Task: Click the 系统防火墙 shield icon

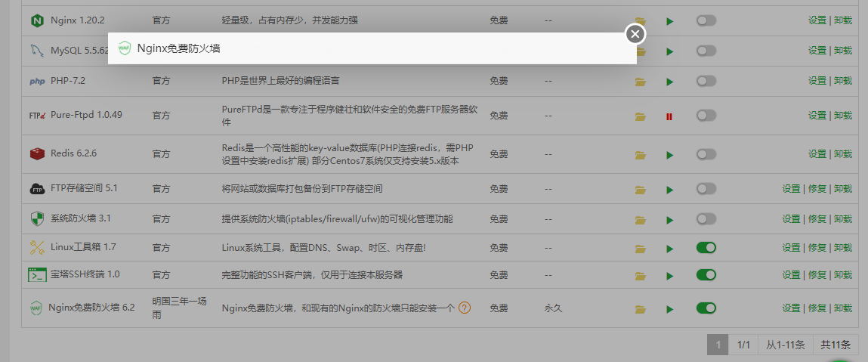Action: coord(37,219)
